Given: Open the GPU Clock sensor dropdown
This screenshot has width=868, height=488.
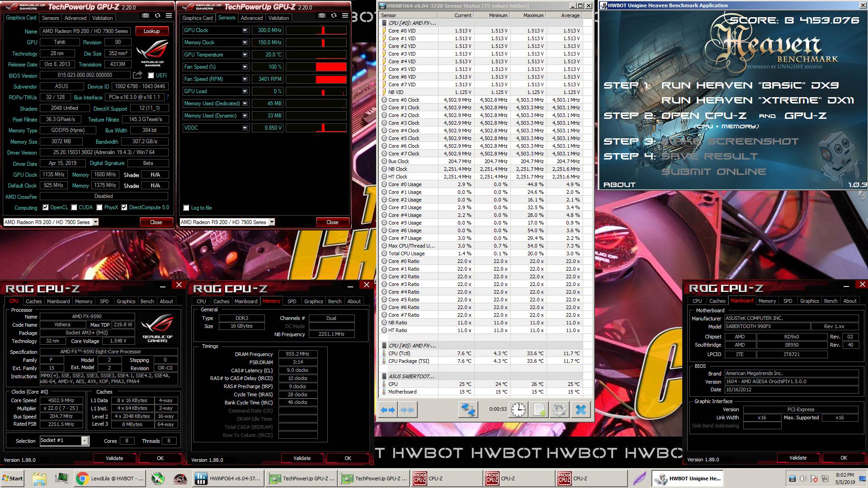Looking at the screenshot, I should pos(245,30).
